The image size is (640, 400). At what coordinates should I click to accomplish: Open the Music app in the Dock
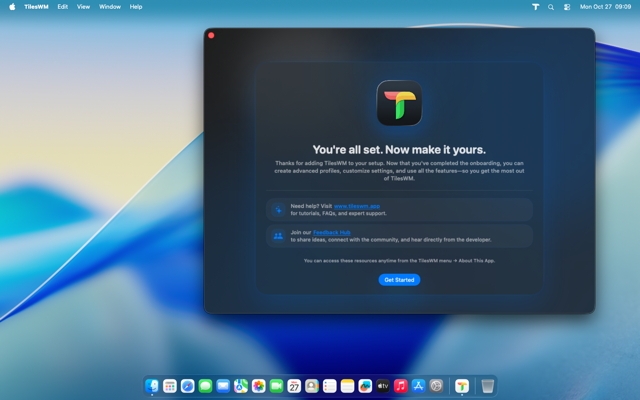coord(400,386)
